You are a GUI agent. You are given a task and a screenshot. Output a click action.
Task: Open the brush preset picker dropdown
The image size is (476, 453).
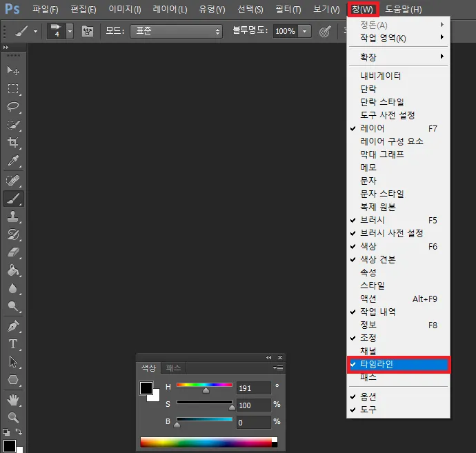click(x=70, y=31)
